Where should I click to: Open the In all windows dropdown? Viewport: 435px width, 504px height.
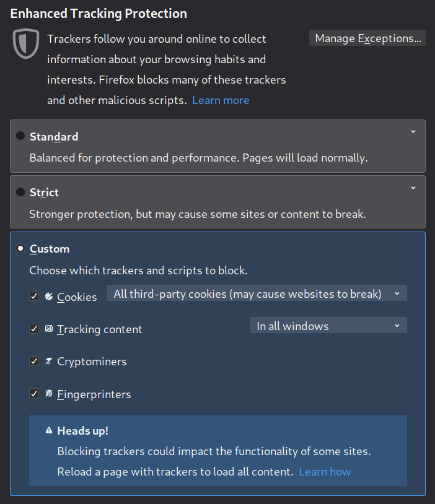pyautogui.click(x=328, y=326)
